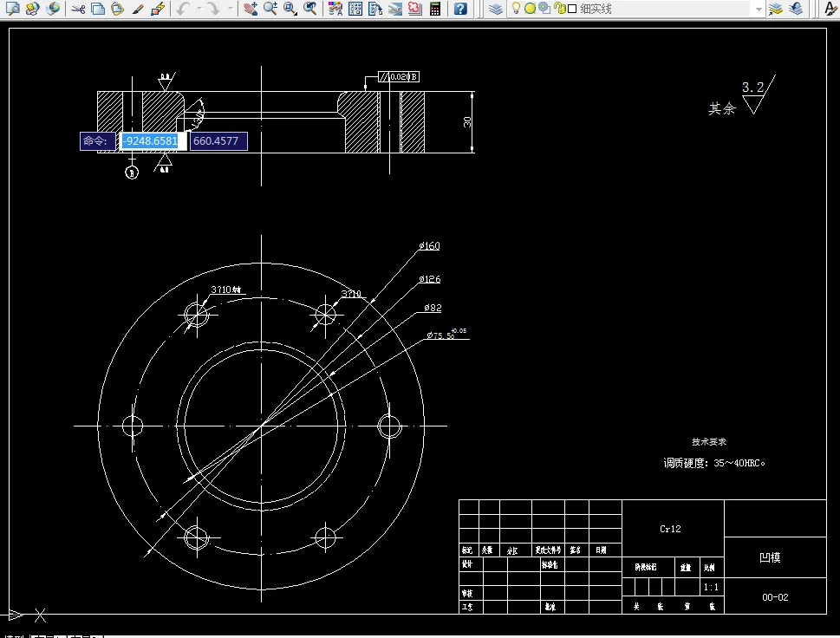The height and width of the screenshot is (638, 840).
Task: Click the Layer Previous button
Action: pos(796,9)
